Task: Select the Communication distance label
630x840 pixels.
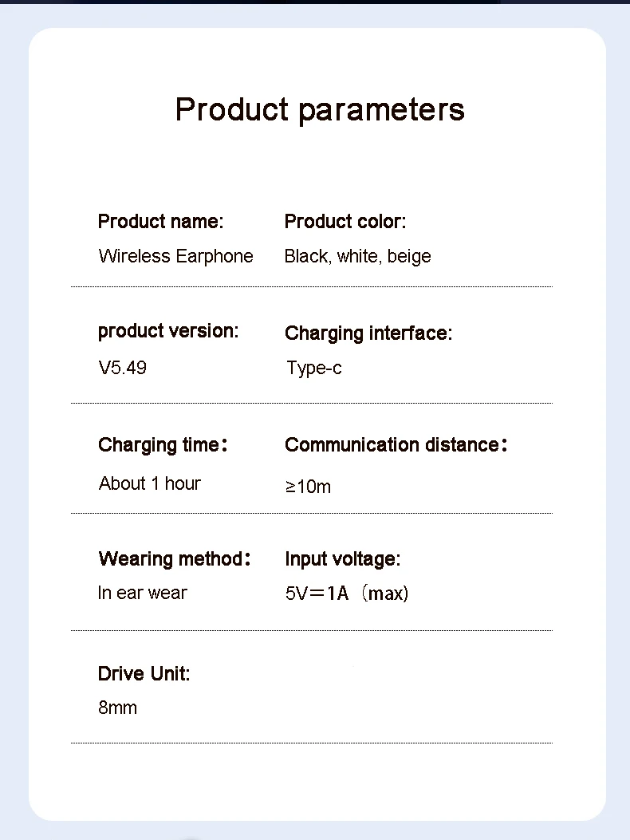Action: click(x=396, y=444)
